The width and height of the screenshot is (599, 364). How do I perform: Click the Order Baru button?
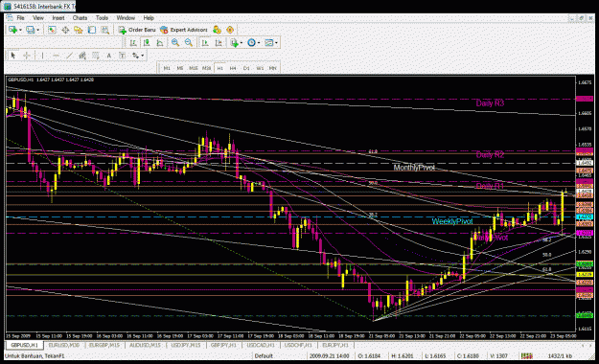click(137, 30)
